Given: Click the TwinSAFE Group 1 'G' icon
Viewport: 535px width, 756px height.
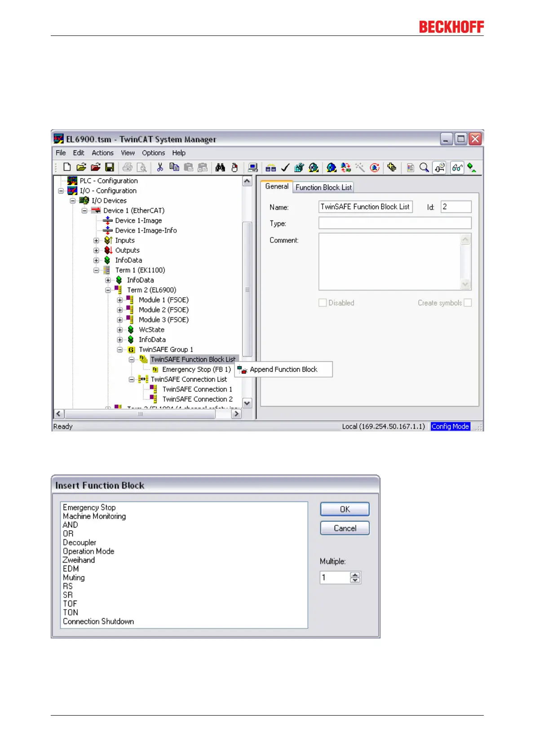Looking at the screenshot, I should (131, 350).
